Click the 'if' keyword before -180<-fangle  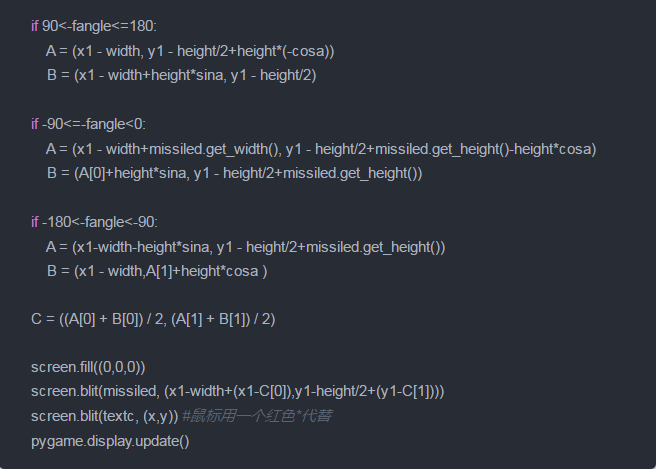pyautogui.click(x=35, y=222)
